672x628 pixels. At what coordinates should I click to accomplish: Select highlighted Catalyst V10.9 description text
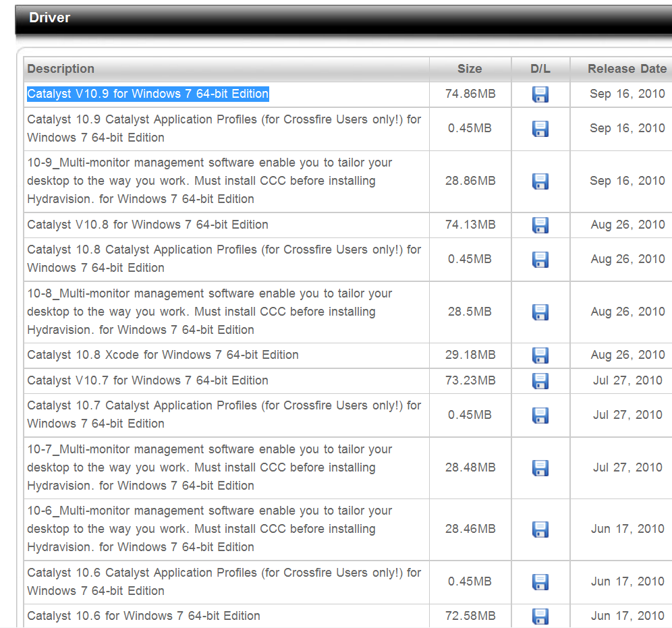(x=148, y=94)
